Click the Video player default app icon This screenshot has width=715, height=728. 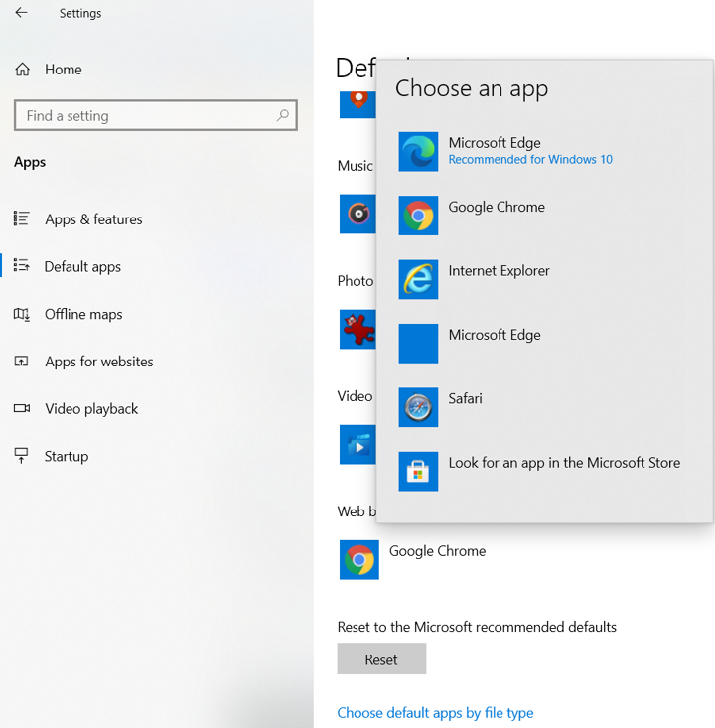click(x=357, y=444)
